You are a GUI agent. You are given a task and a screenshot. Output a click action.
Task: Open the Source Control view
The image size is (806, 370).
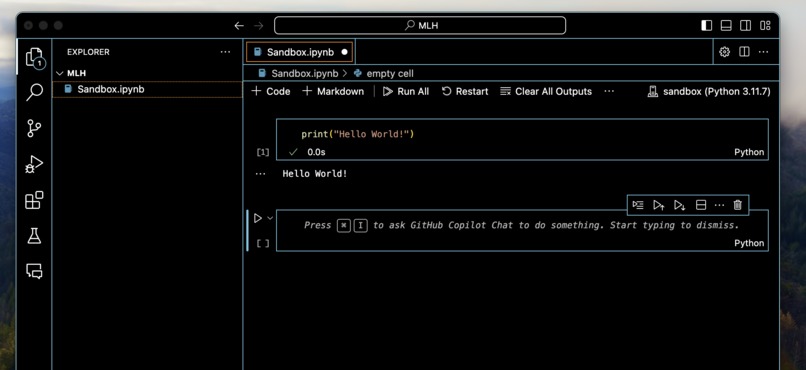(34, 128)
